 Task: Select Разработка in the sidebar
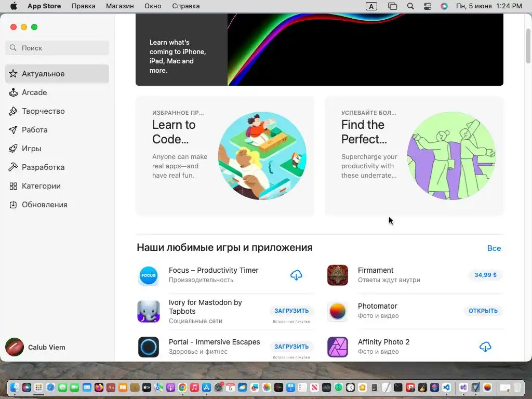(57, 167)
